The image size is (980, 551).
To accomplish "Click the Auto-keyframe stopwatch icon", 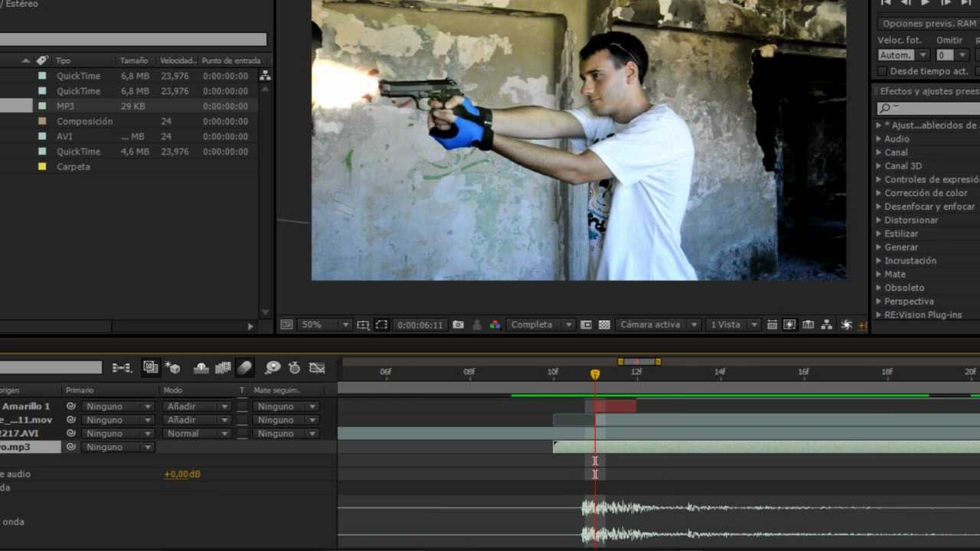I will (294, 368).
